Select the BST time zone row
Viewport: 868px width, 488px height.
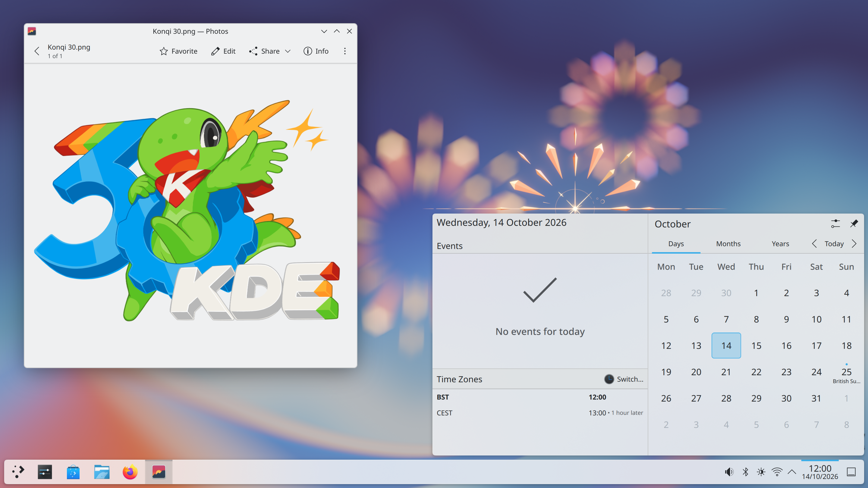[540, 397]
